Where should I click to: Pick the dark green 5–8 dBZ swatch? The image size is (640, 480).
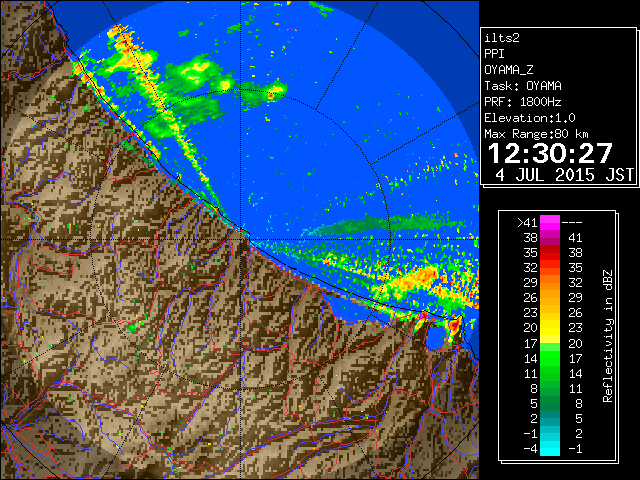(x=550, y=404)
